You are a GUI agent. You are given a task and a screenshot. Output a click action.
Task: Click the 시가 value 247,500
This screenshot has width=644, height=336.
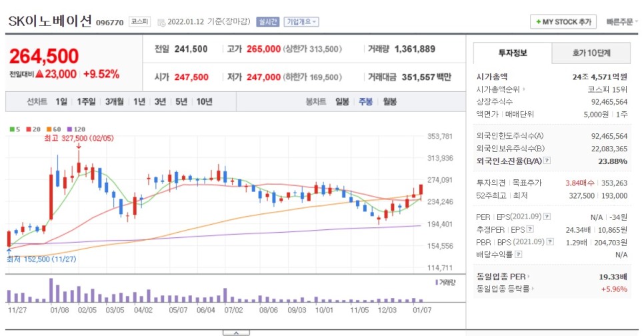point(191,77)
